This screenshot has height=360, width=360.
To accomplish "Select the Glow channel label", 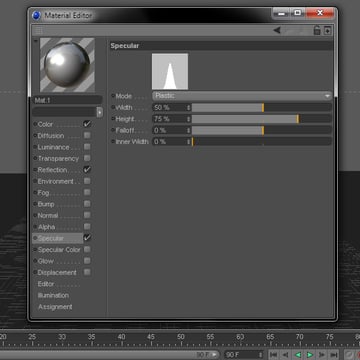I will click(45, 261).
